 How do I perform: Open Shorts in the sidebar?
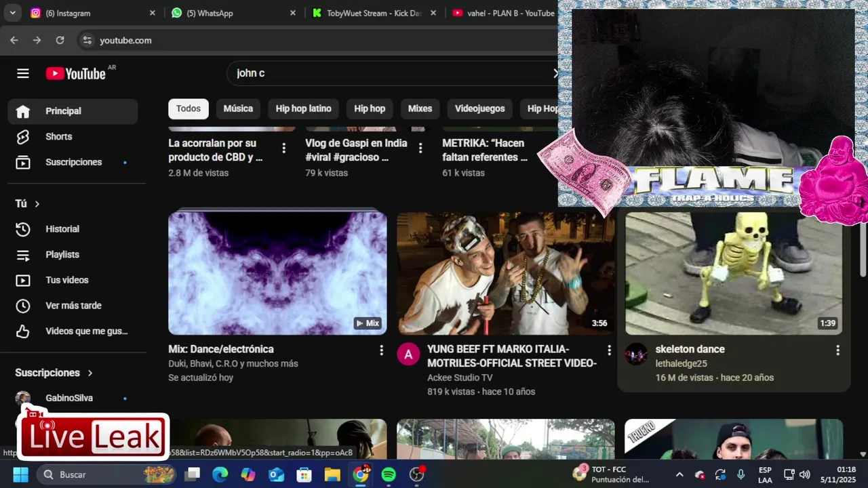[73, 136]
